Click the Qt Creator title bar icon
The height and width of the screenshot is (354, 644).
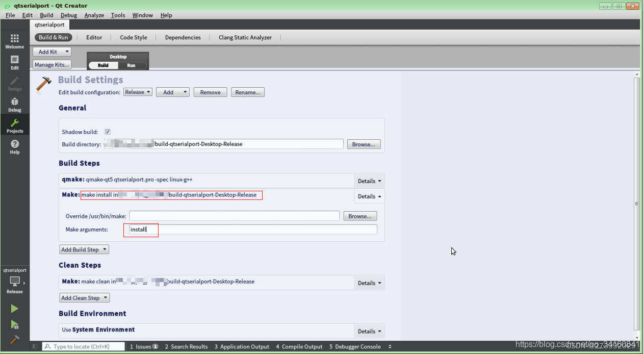tap(7, 6)
